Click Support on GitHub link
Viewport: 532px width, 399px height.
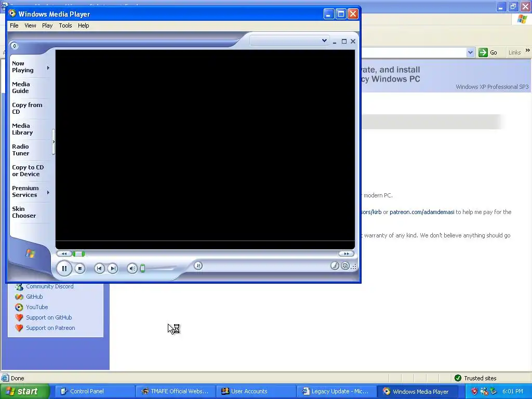click(49, 317)
